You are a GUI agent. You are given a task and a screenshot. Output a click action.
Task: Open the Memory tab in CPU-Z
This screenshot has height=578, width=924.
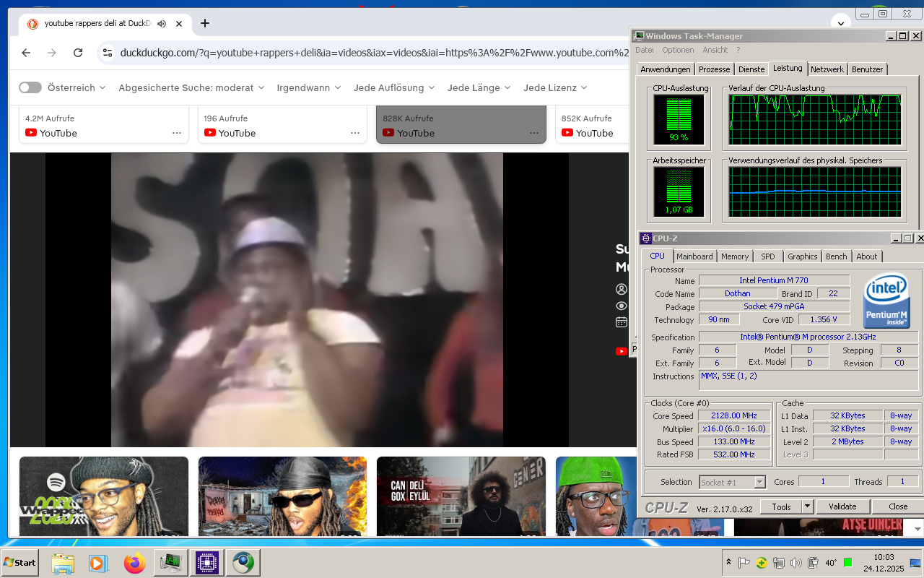pyautogui.click(x=735, y=256)
